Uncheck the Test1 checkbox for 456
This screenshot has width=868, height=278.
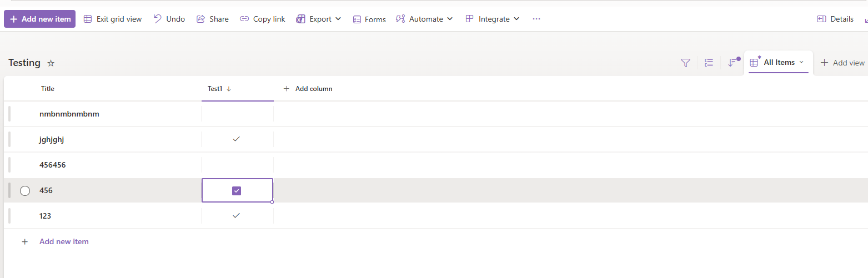[x=237, y=191]
